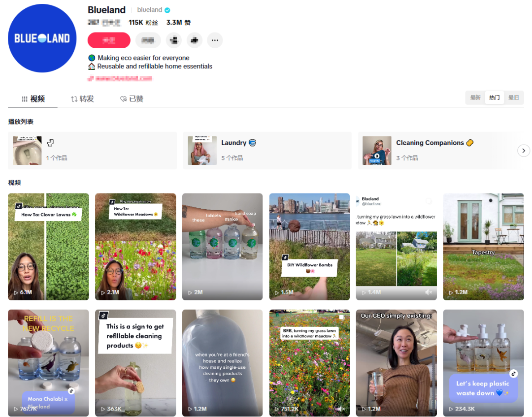Click the Cleaning Companions cover image
Viewport: 532px width, 417px height.
point(377,151)
